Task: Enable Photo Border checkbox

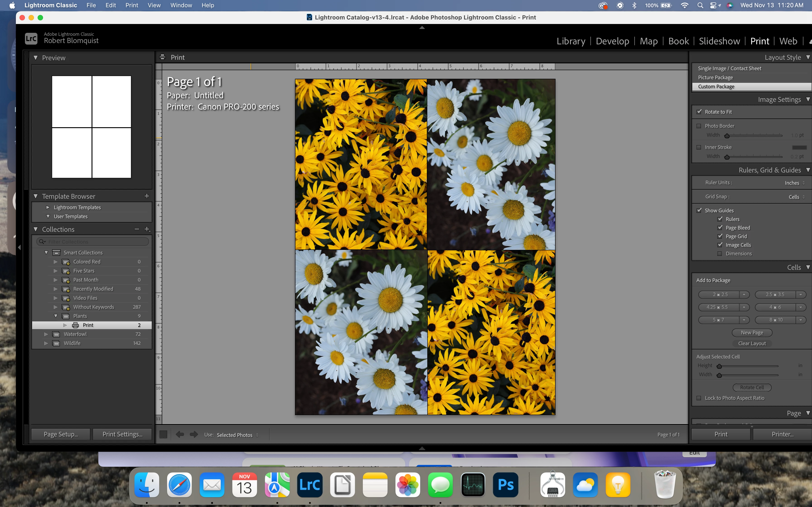Action: [x=699, y=126]
